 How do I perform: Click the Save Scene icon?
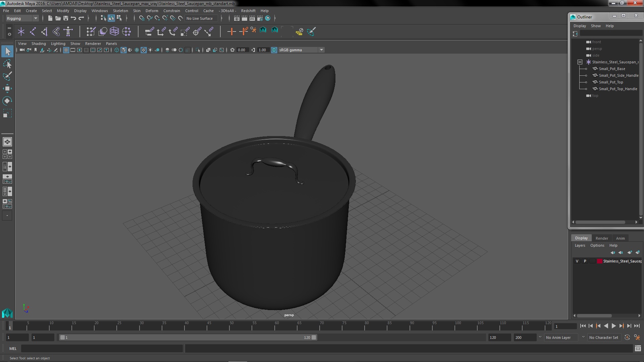(x=66, y=18)
